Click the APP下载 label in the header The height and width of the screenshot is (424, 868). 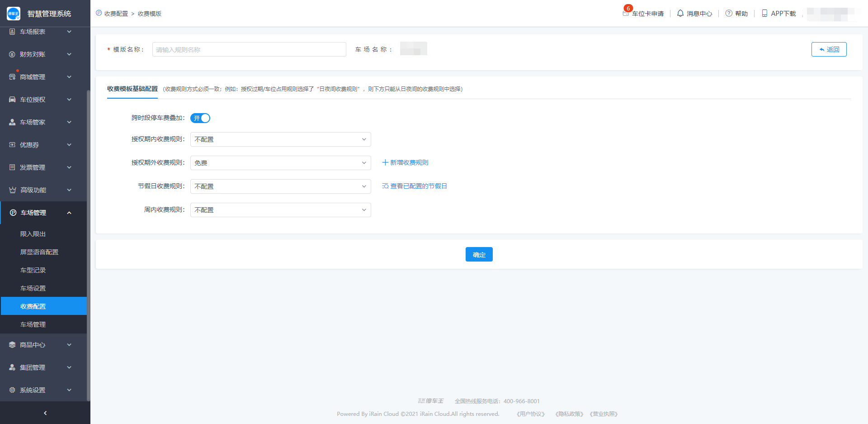tap(783, 14)
